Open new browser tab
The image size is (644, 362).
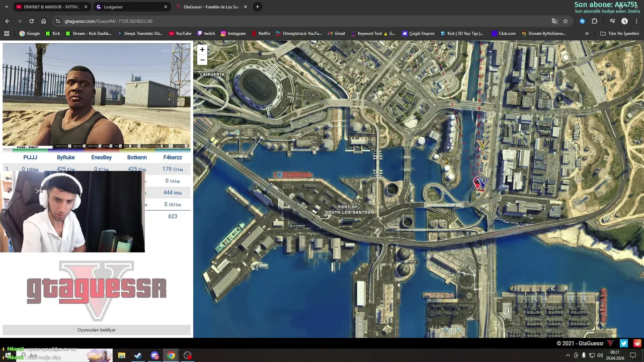pyautogui.click(x=257, y=7)
